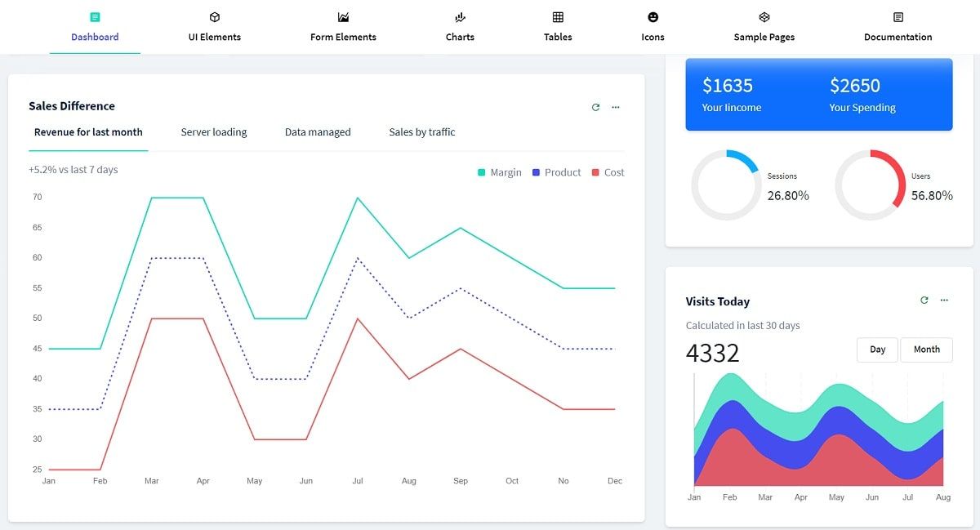Open the Dashboard menu label
Viewport: 980px width, 530px height.
(95, 37)
